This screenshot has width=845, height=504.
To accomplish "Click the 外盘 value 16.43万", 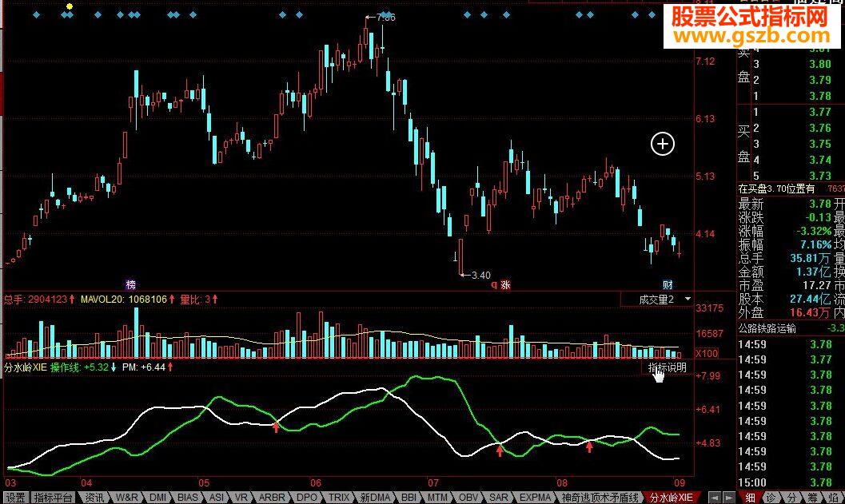I will click(811, 312).
